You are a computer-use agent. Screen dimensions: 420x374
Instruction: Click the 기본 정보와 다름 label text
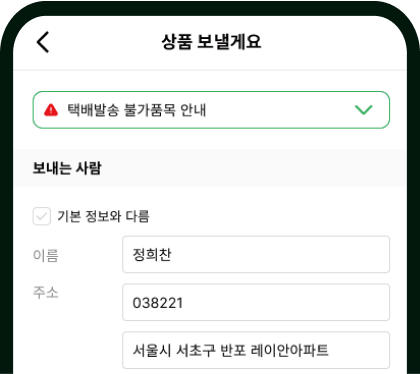[x=103, y=216]
